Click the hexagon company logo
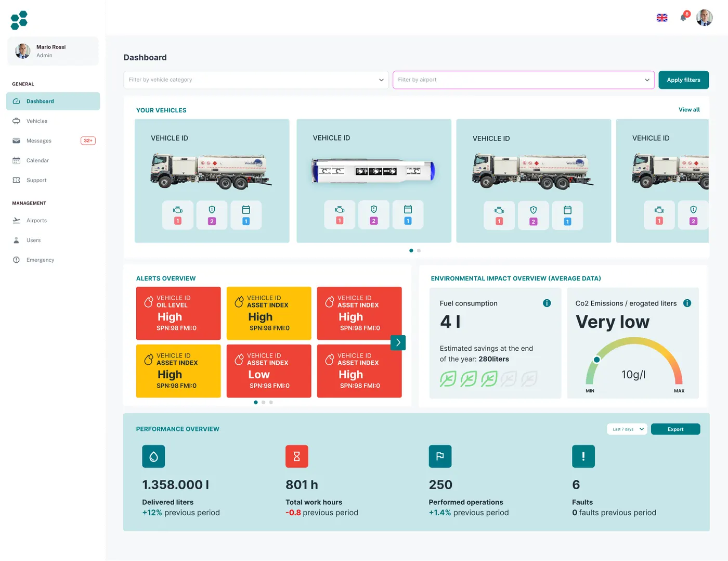The height and width of the screenshot is (561, 728). 19,20
